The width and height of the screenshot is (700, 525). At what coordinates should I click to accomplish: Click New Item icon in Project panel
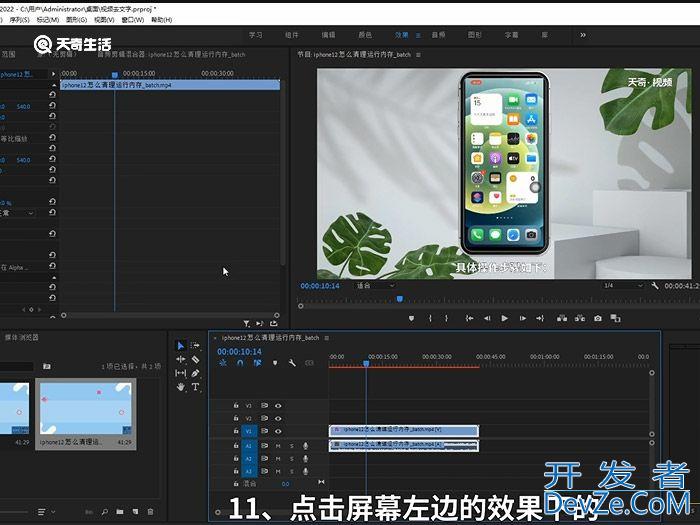[x=135, y=512]
